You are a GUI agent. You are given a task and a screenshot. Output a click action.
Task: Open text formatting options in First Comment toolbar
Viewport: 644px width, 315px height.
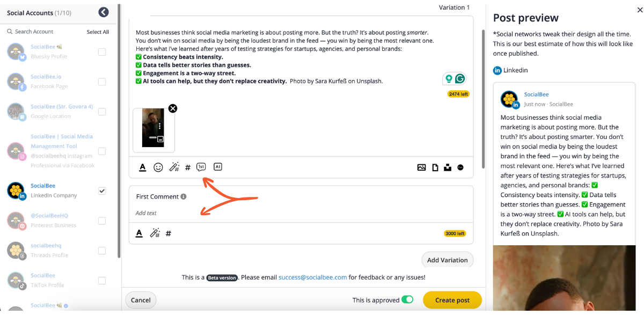click(139, 233)
